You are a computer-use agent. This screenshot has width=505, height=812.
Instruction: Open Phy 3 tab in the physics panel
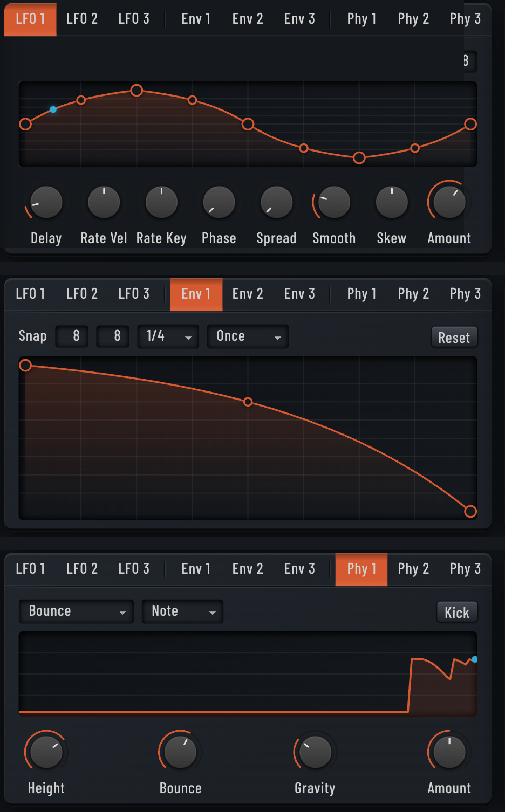coord(465,569)
